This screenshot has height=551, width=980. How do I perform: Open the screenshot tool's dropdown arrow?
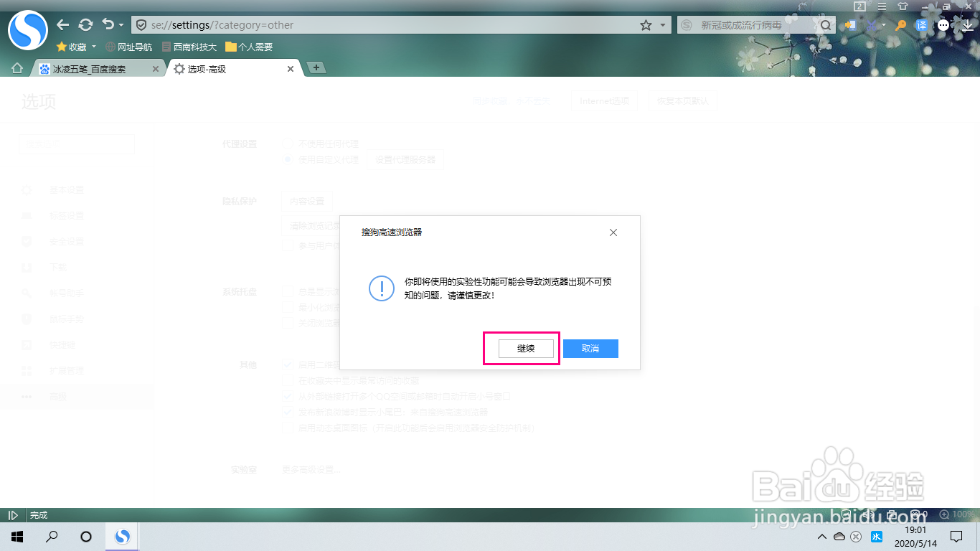click(883, 25)
